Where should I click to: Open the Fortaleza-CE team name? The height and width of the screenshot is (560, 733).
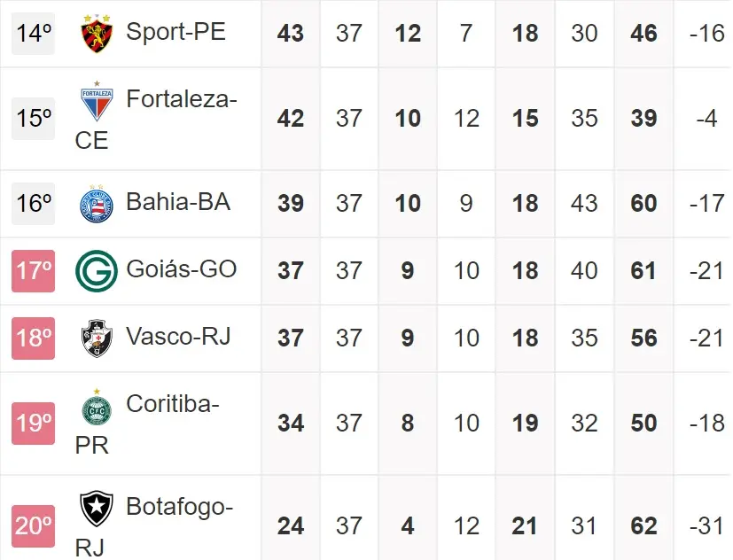181,99
